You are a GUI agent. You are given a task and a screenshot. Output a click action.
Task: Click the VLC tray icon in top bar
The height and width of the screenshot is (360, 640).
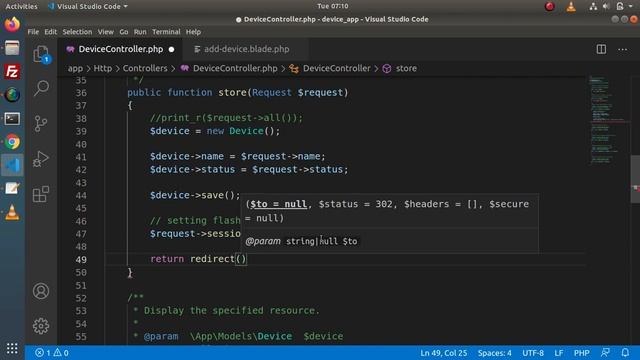click(x=571, y=6)
